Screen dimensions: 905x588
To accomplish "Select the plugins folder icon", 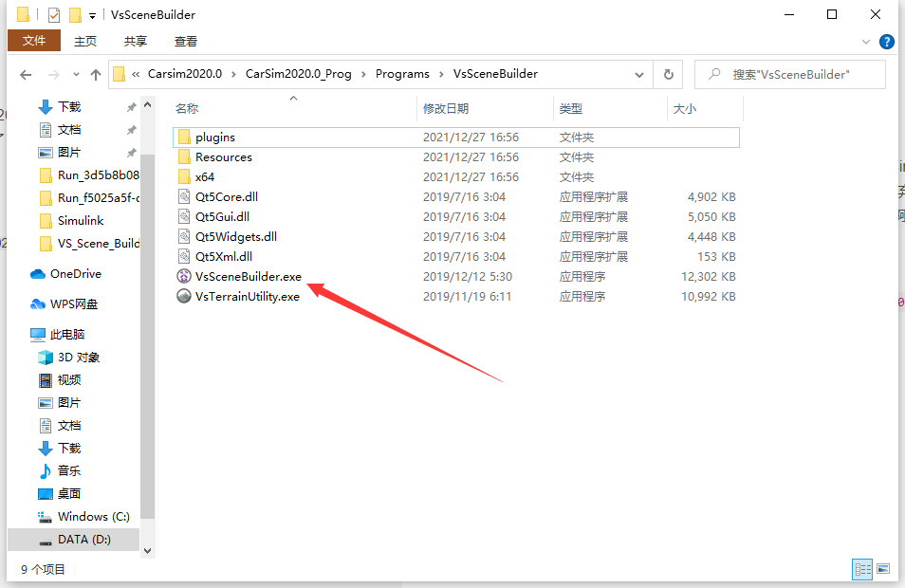I will pyautogui.click(x=184, y=138).
